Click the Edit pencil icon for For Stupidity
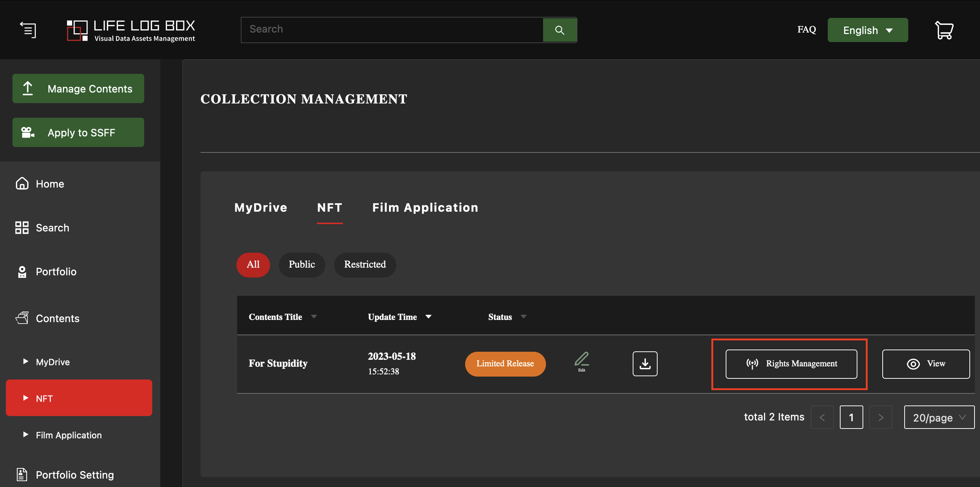This screenshot has width=980, height=487. coord(582,362)
